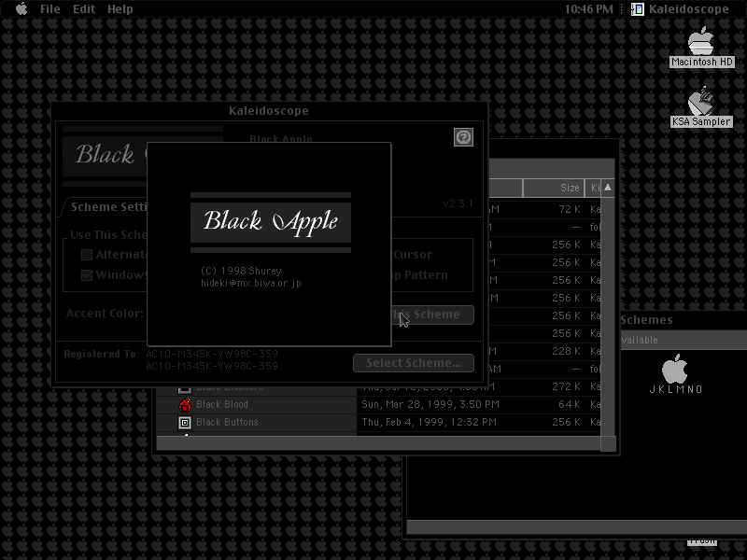Open the Apple menu
Image resolution: width=747 pixels, height=560 pixels.
click(21, 9)
